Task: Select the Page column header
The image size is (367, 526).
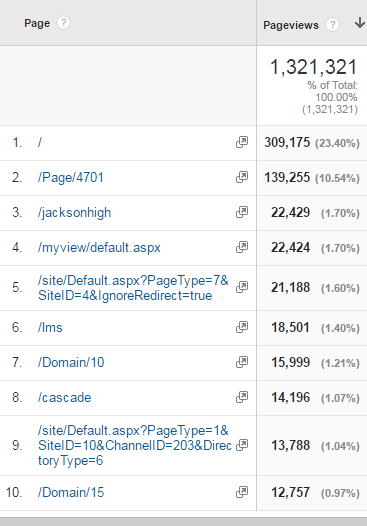Action: [x=37, y=23]
